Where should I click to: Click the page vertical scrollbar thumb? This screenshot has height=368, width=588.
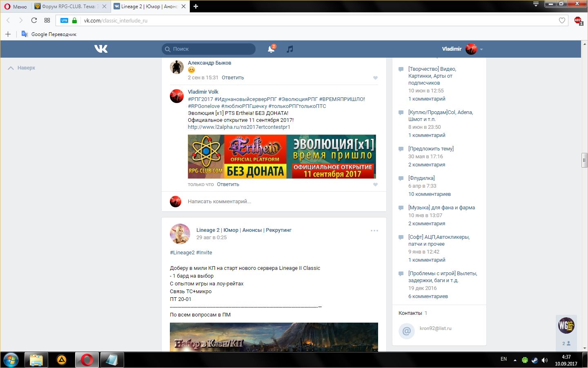click(x=585, y=160)
